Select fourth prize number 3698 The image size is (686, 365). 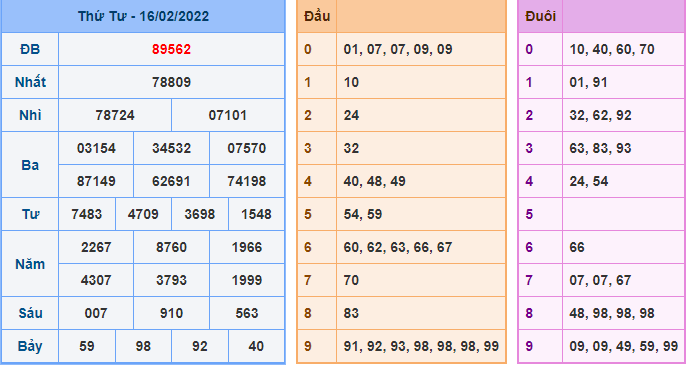point(200,214)
